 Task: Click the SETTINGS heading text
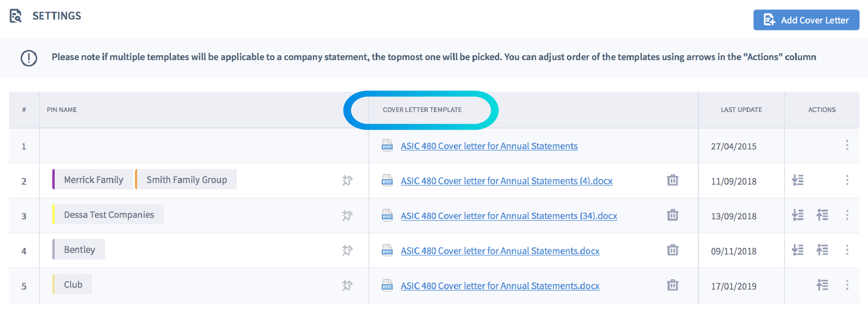click(x=57, y=16)
